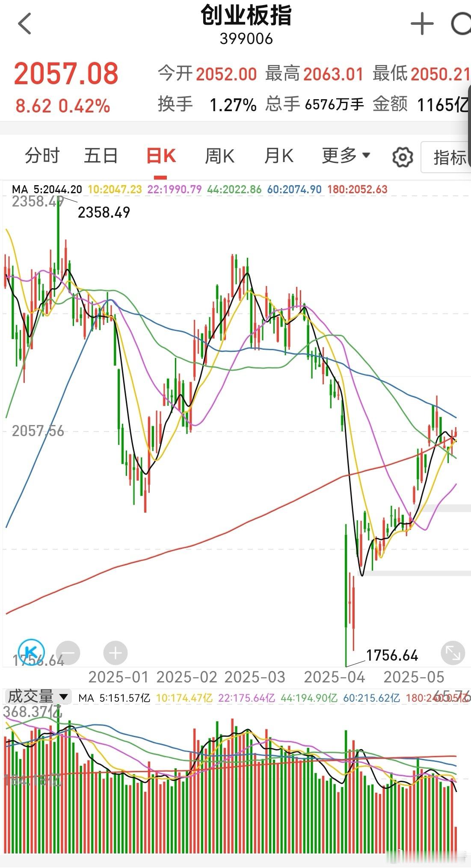Expand the 更多 period dropdown

tap(346, 156)
